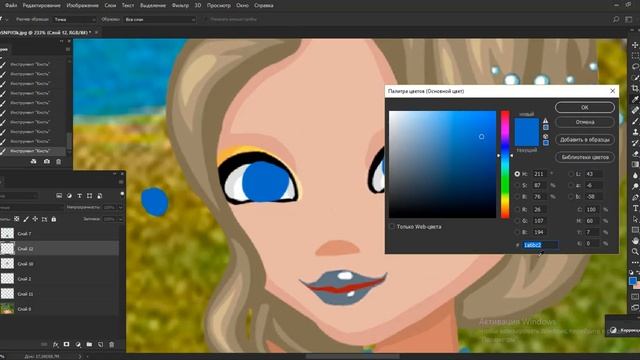Click the non-web-safe color cube icon
Image resolution: width=640 pixels, height=360 pixels.
(x=546, y=136)
